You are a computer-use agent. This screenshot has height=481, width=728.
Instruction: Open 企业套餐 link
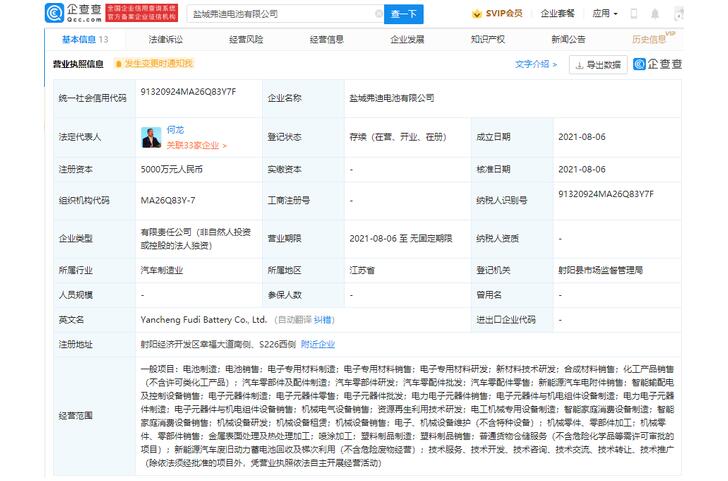pos(558,13)
